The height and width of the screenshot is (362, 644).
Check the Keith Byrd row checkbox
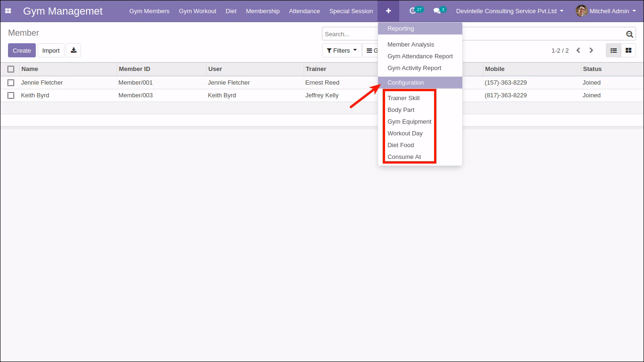click(x=11, y=95)
